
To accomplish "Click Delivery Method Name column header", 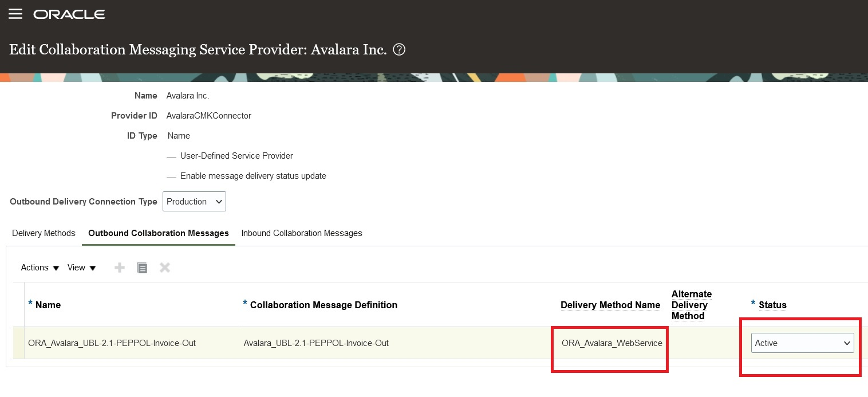I will 610,305.
